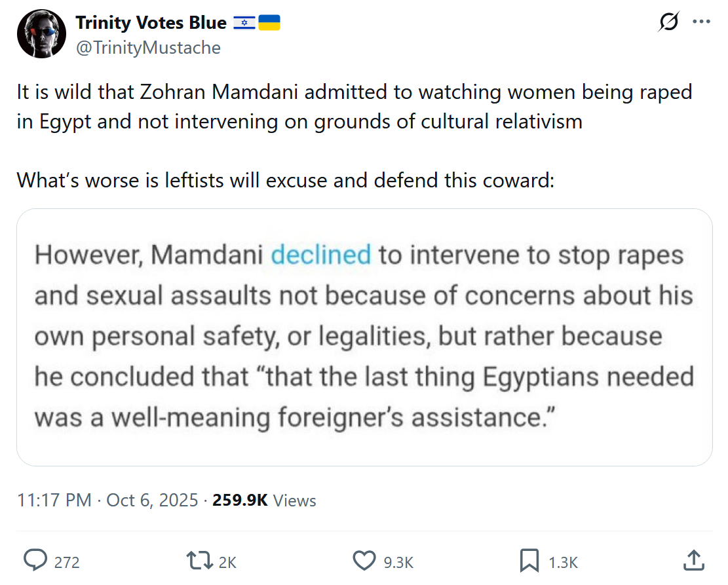728x585 pixels.
Task: Like the post with heart icon
Action: pos(364,560)
